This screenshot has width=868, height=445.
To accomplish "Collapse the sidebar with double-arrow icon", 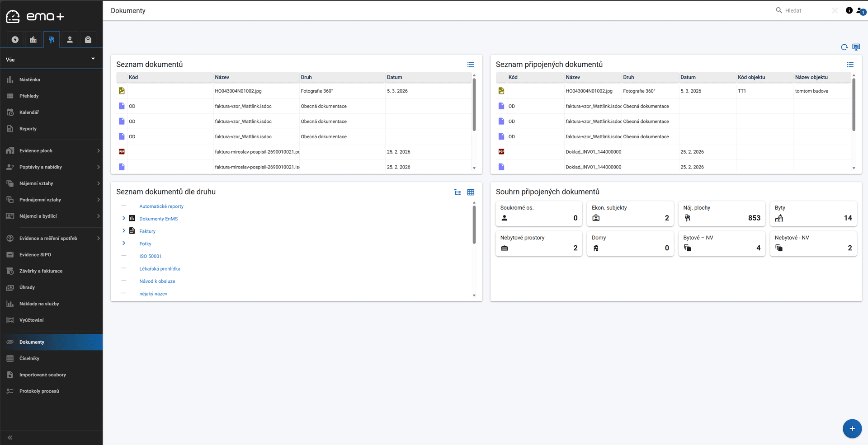I will pyautogui.click(x=10, y=437).
